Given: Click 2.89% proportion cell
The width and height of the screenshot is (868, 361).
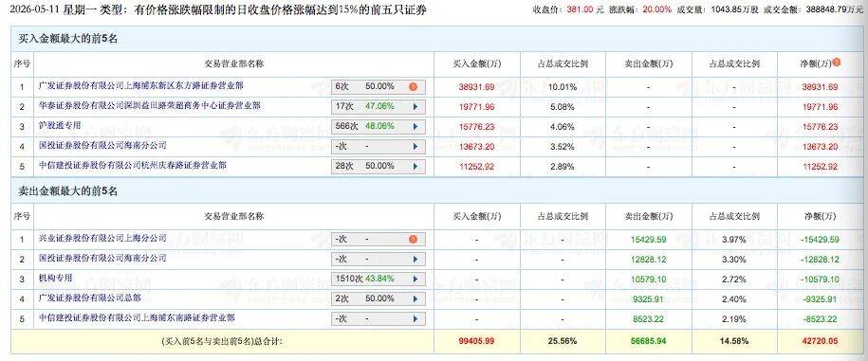Looking at the screenshot, I should 563,167.
